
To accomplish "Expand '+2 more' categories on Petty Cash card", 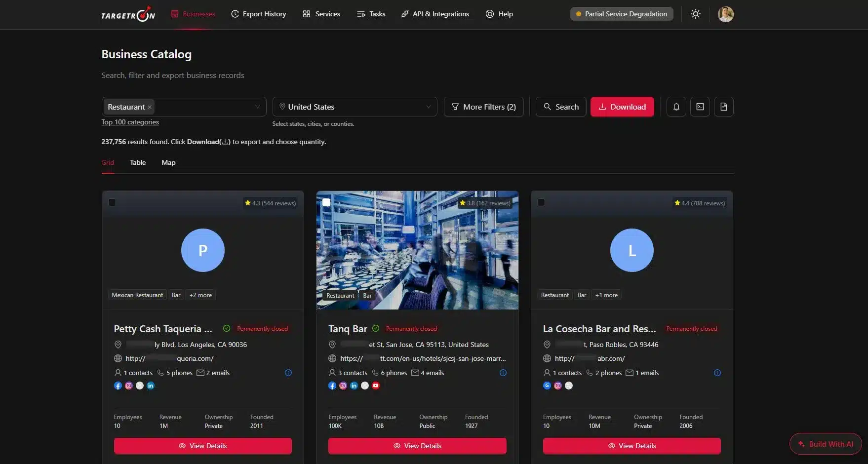I will (x=200, y=295).
